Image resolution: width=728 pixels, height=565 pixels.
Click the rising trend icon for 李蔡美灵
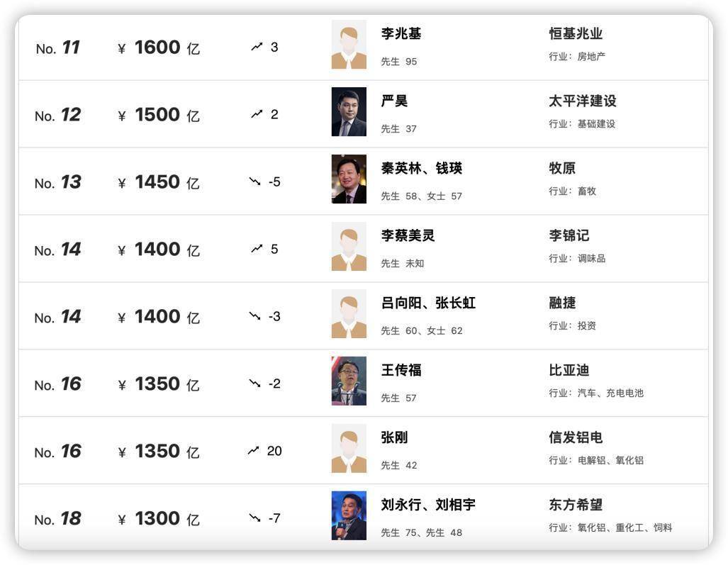tap(257, 249)
